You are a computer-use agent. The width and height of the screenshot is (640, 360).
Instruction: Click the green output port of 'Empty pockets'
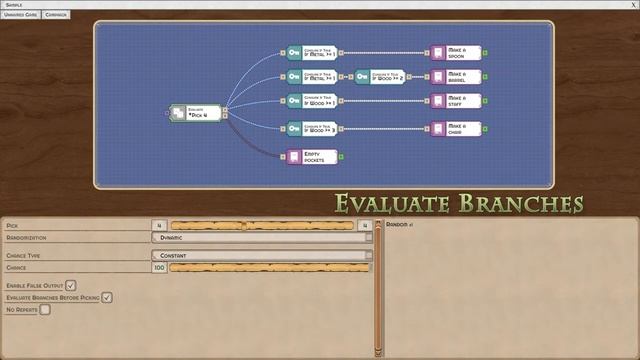tap(341, 157)
